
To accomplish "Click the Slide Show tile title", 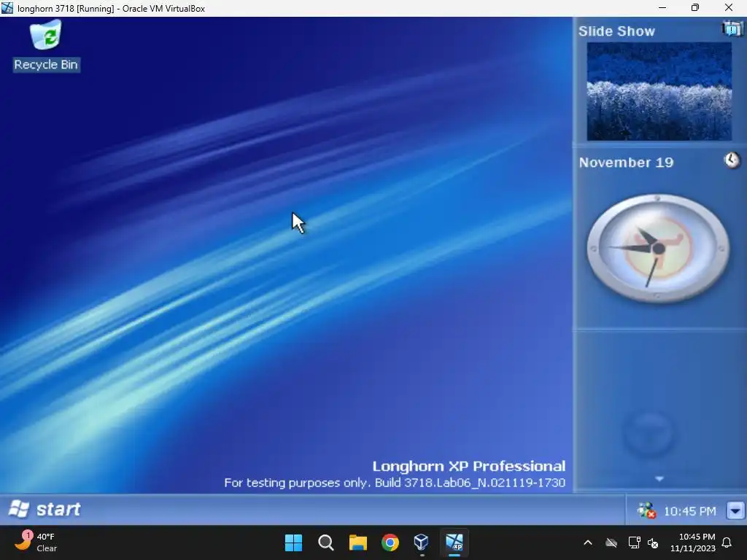I will pos(616,31).
